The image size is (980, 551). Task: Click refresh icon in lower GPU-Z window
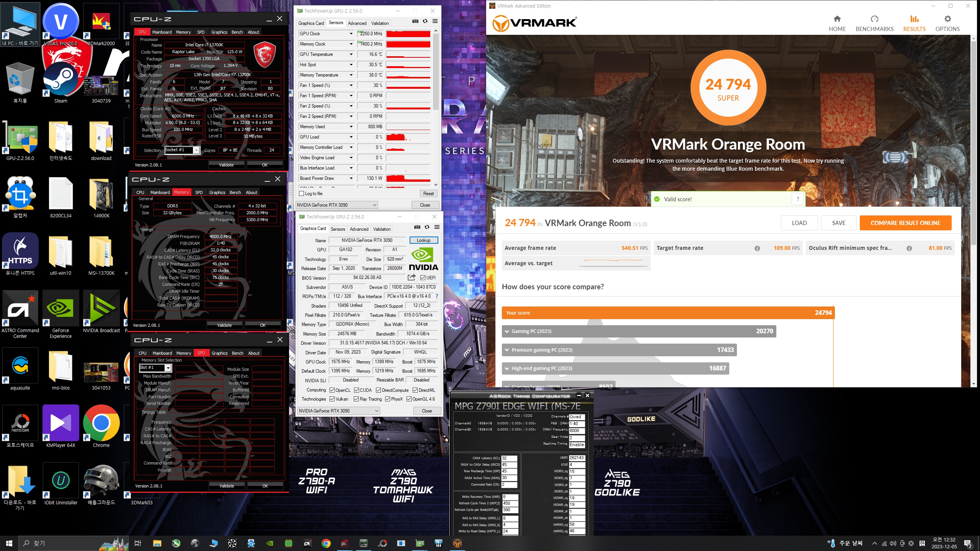click(427, 227)
